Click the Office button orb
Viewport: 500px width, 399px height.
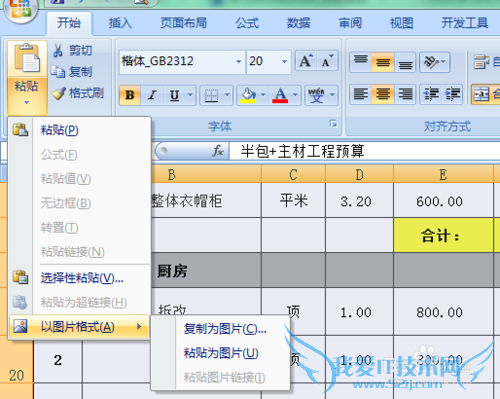(21, 9)
